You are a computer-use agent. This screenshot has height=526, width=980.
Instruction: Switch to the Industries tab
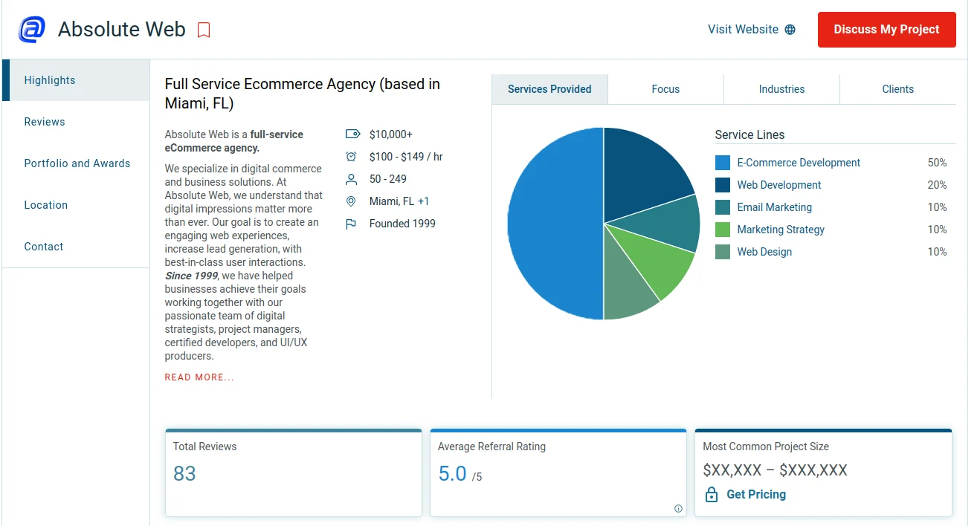coord(781,89)
